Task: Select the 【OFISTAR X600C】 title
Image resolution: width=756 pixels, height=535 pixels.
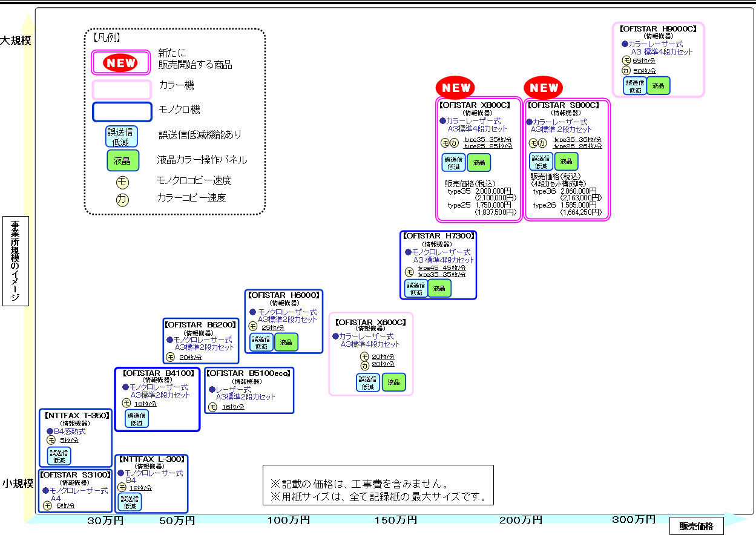Action: [x=370, y=323]
